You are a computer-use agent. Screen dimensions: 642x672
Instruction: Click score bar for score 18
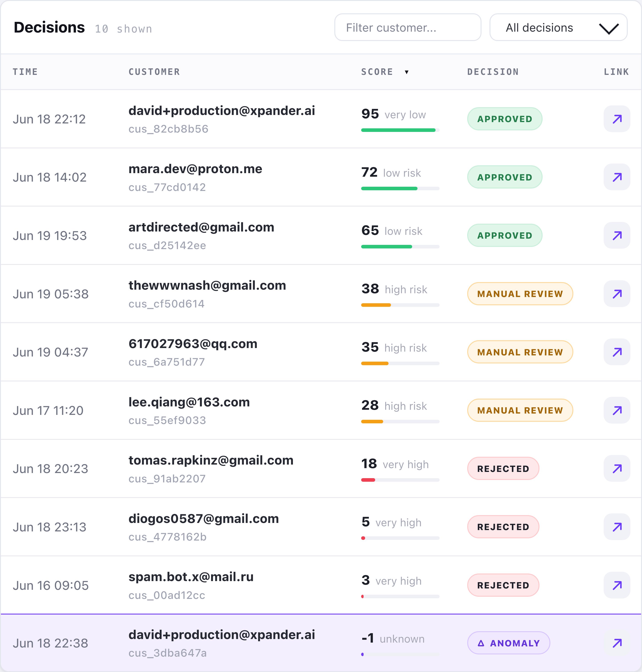(x=400, y=480)
